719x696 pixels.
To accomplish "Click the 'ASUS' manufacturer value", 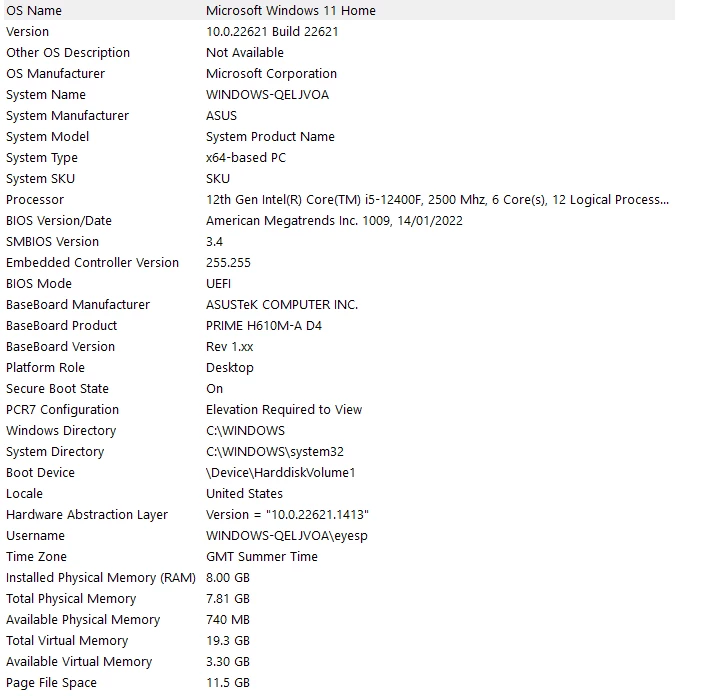I will click(x=221, y=116).
